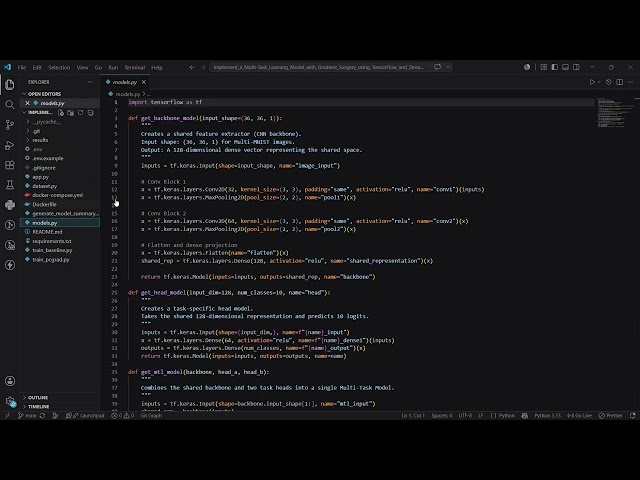Refresh the explorer file tree
Screen dimensions: 640x480
click(80, 113)
